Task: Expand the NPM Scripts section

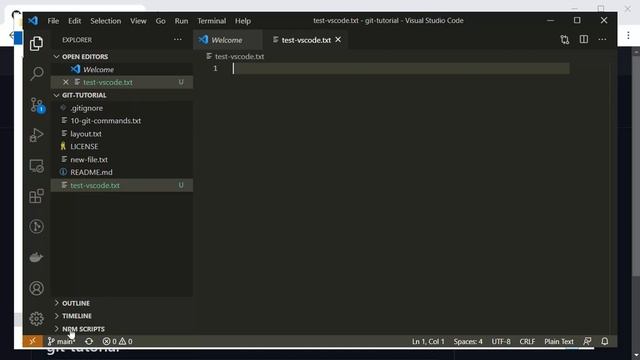Action: [122, 329]
